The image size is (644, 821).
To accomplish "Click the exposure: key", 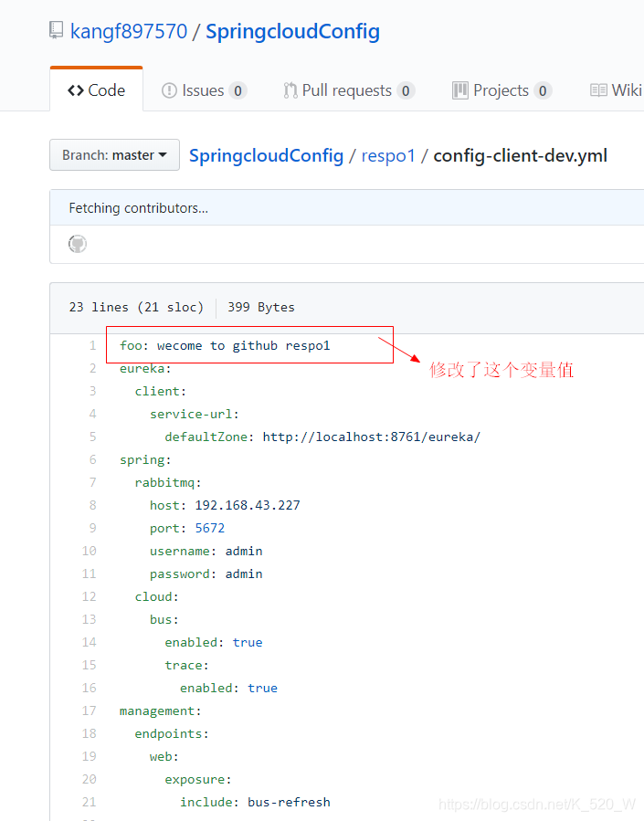I will [x=198, y=780].
